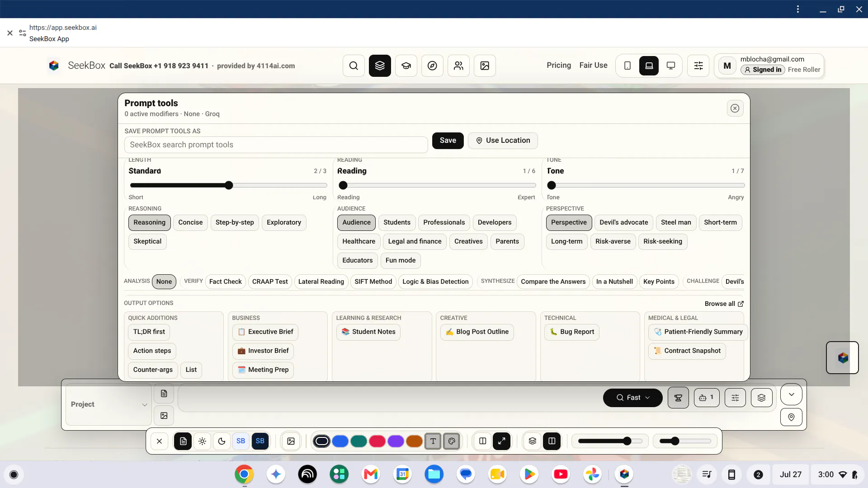
Task: Open prompt tools sliders icon in input bar
Action: point(735,398)
